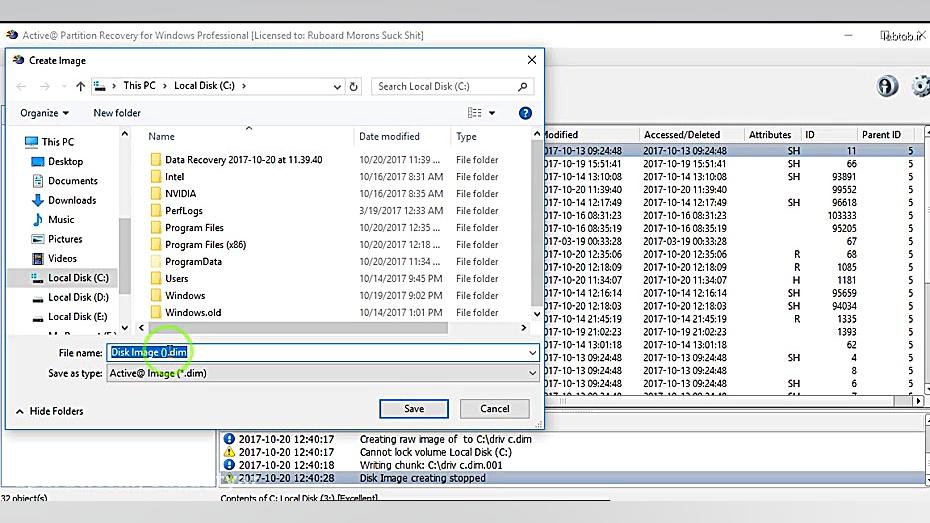Click the forward navigation arrow
Screen dimensions: 930x523
(x=44, y=87)
